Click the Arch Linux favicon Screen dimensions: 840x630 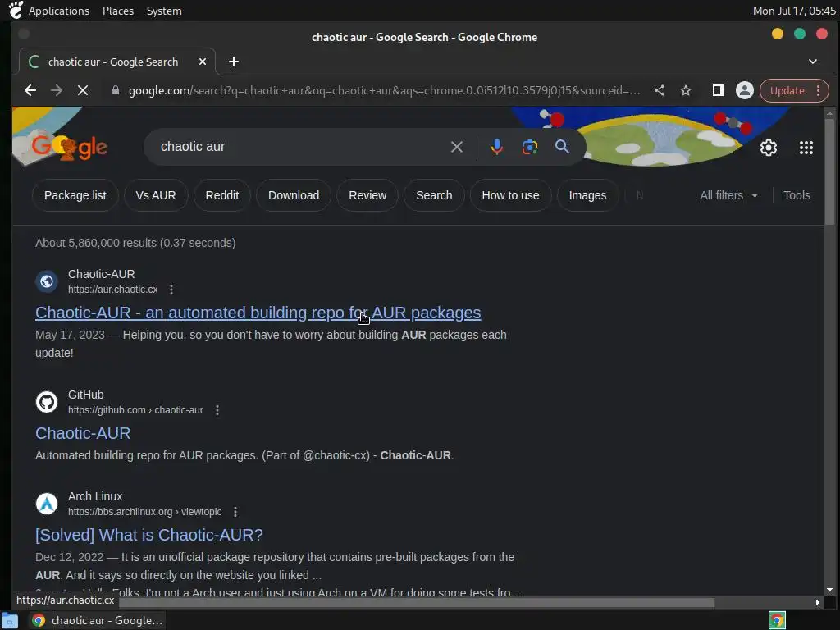pos(47,504)
